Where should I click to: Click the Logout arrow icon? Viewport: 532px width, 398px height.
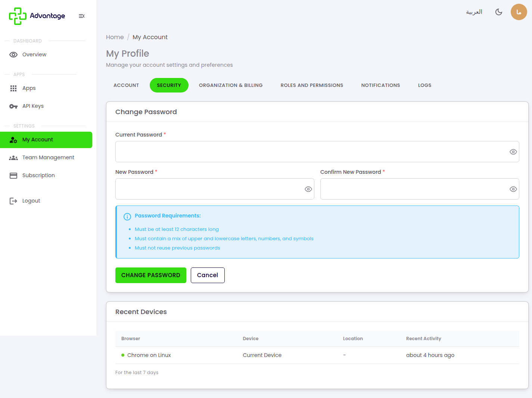point(13,201)
